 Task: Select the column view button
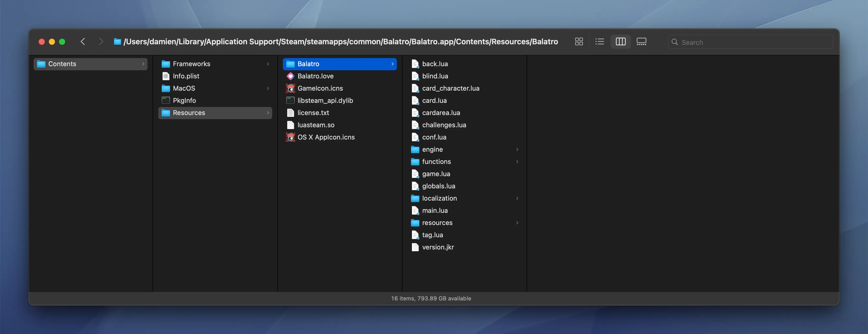pyautogui.click(x=620, y=41)
